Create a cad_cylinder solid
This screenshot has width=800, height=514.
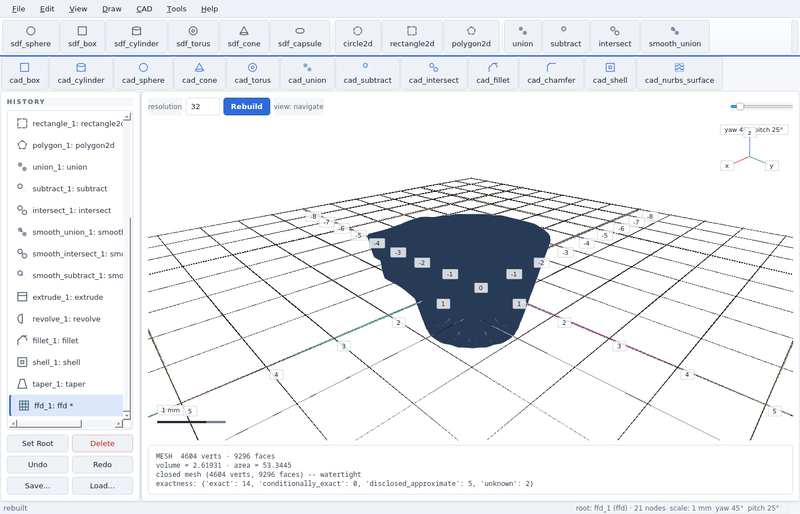tap(81, 74)
